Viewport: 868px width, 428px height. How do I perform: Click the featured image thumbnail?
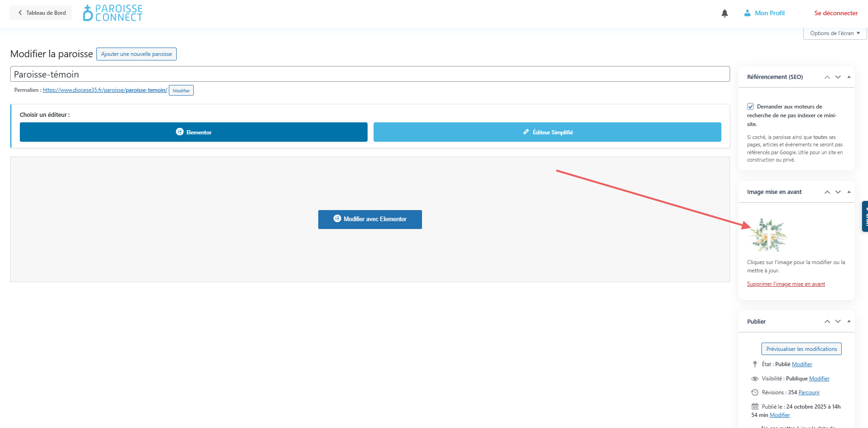[x=768, y=235]
